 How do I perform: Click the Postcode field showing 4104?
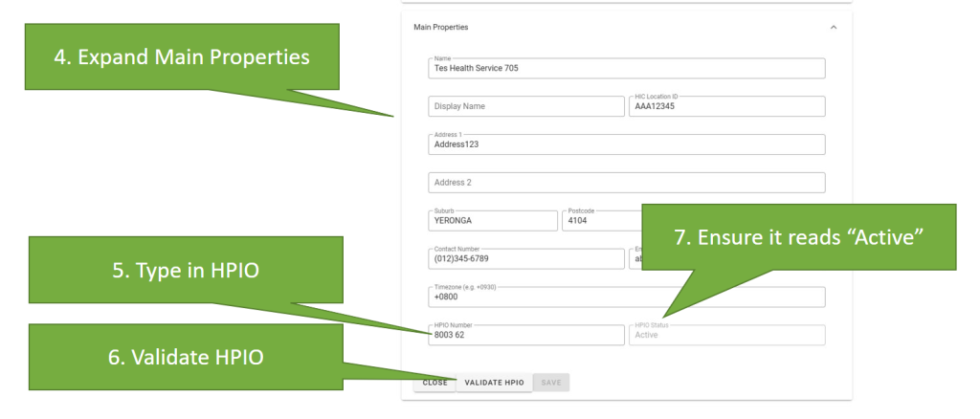coord(598,221)
